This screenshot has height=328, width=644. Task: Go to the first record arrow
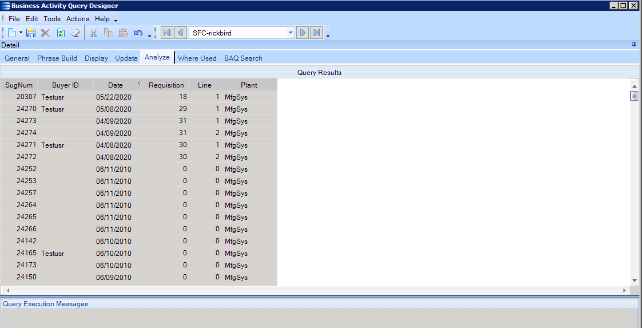click(x=167, y=33)
